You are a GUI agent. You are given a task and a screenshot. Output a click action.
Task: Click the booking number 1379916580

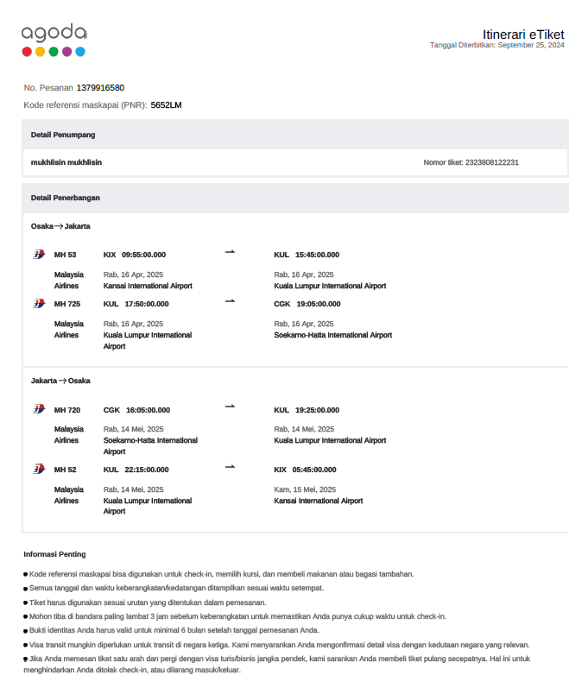[x=100, y=88]
